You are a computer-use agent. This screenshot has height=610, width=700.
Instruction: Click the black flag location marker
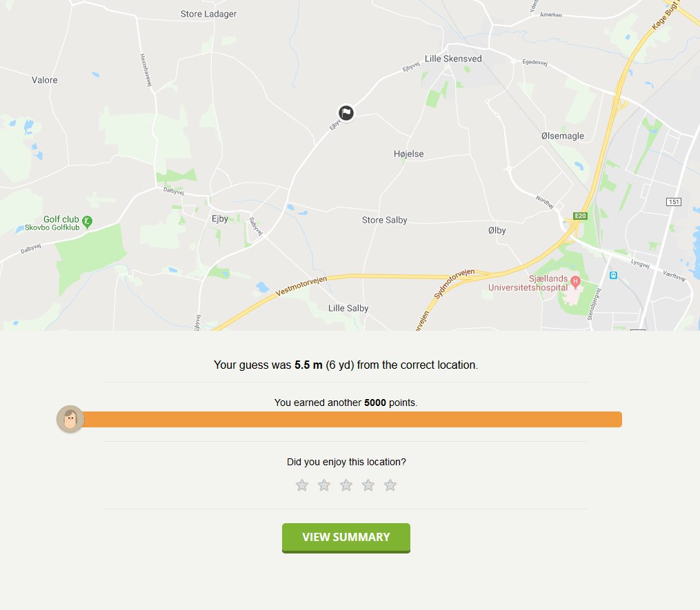click(346, 113)
